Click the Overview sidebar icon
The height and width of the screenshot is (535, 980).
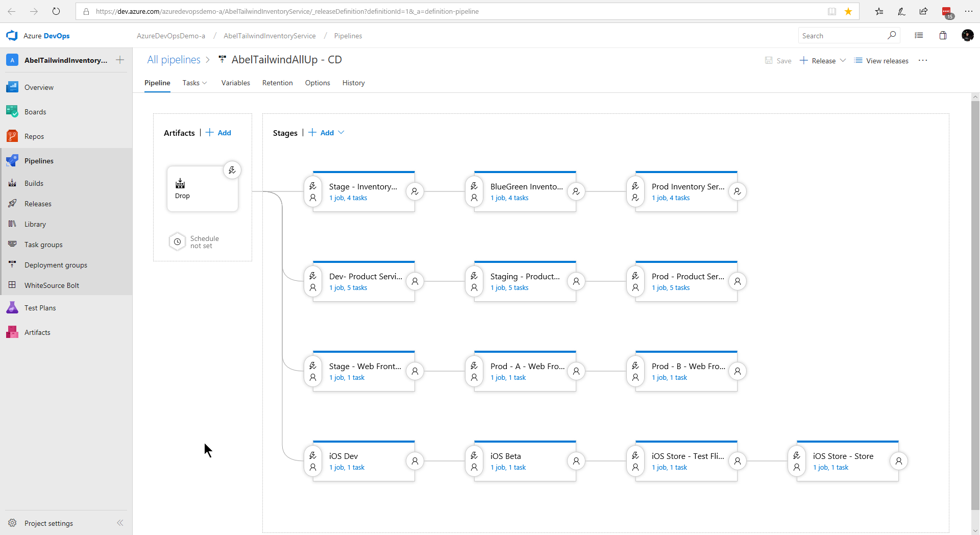coord(12,87)
